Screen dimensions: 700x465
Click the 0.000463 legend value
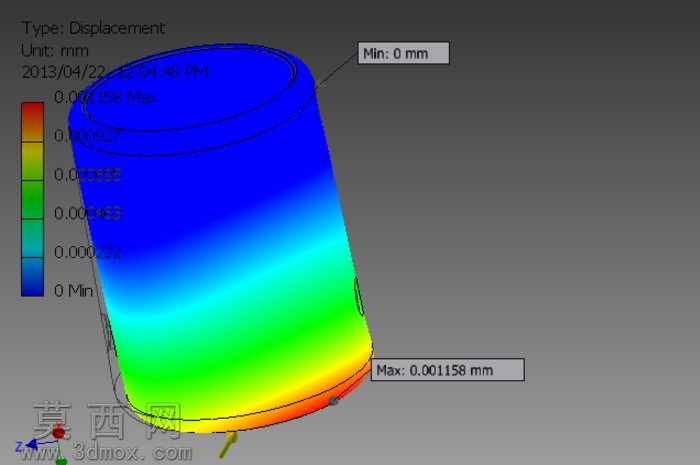88,213
